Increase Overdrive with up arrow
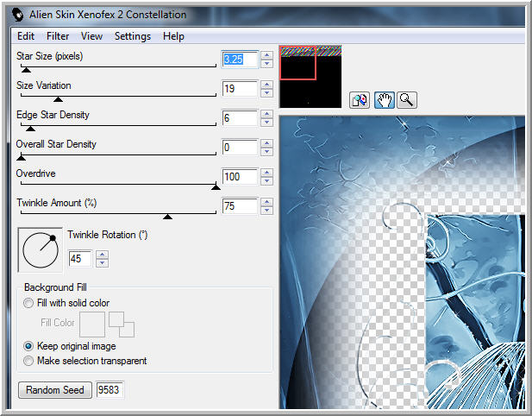The image size is (532, 416). point(267,173)
